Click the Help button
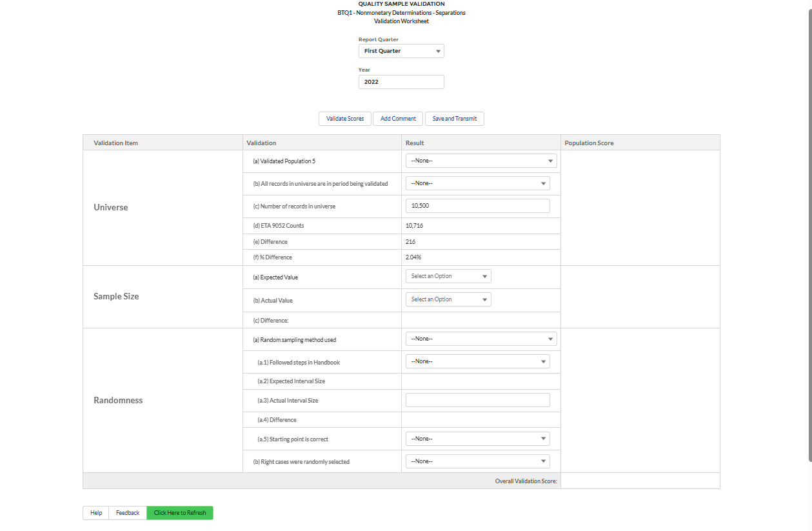Image resolution: width=812 pixels, height=531 pixels. (x=96, y=513)
